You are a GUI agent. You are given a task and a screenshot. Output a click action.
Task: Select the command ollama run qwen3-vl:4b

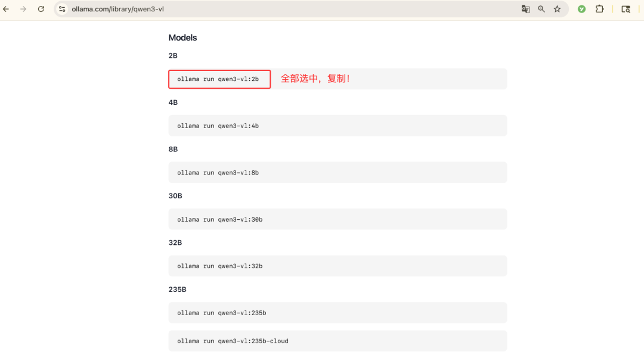coord(218,126)
